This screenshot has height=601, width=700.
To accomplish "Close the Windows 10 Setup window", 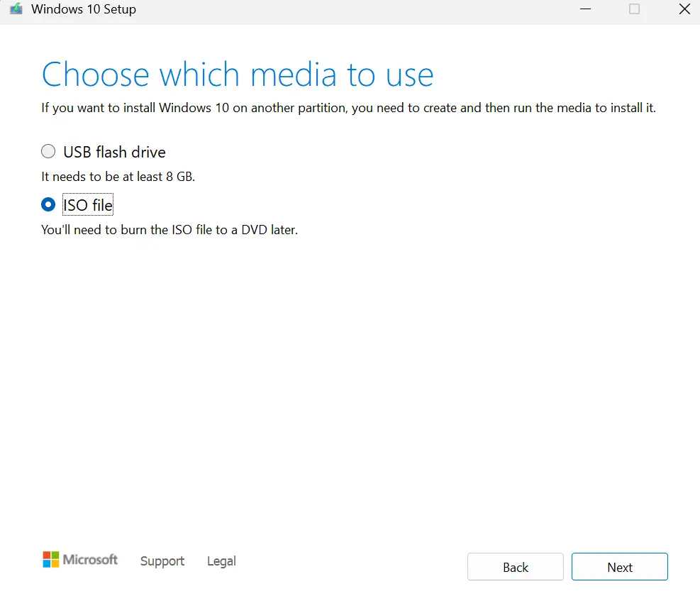I will (x=684, y=9).
